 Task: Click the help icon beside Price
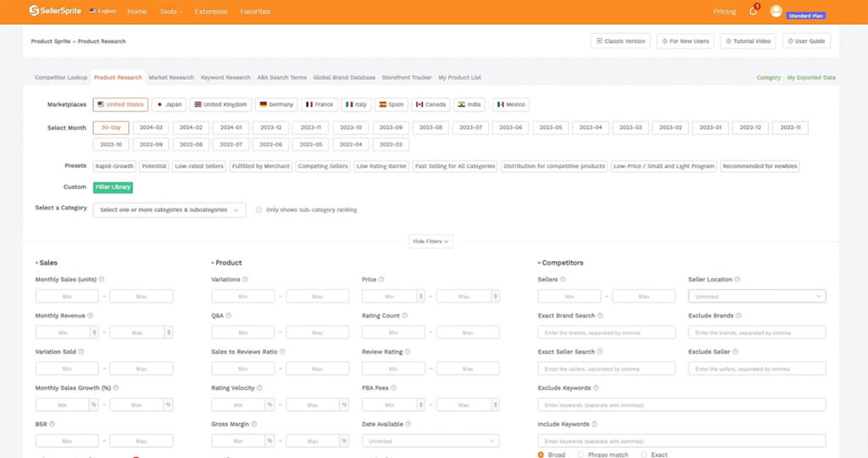pos(381,280)
